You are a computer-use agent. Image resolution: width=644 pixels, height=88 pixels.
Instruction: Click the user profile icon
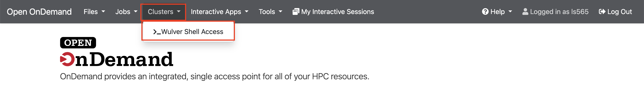pos(525,12)
